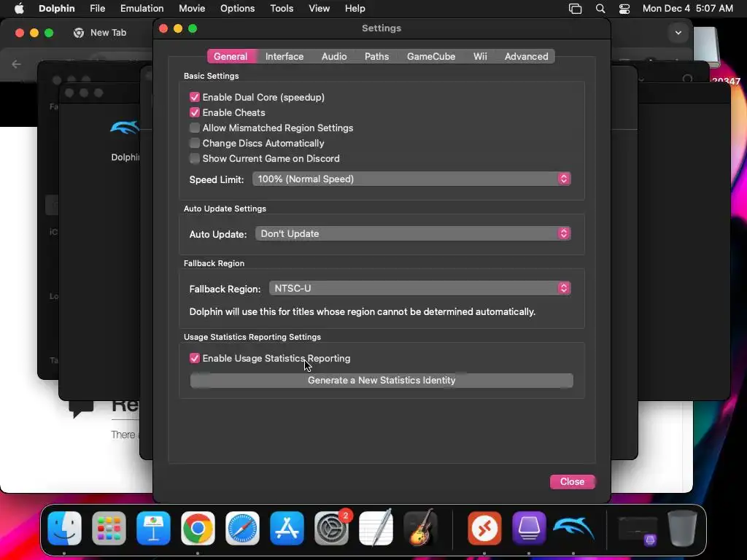Click Chrome's back arrow button

click(16, 64)
